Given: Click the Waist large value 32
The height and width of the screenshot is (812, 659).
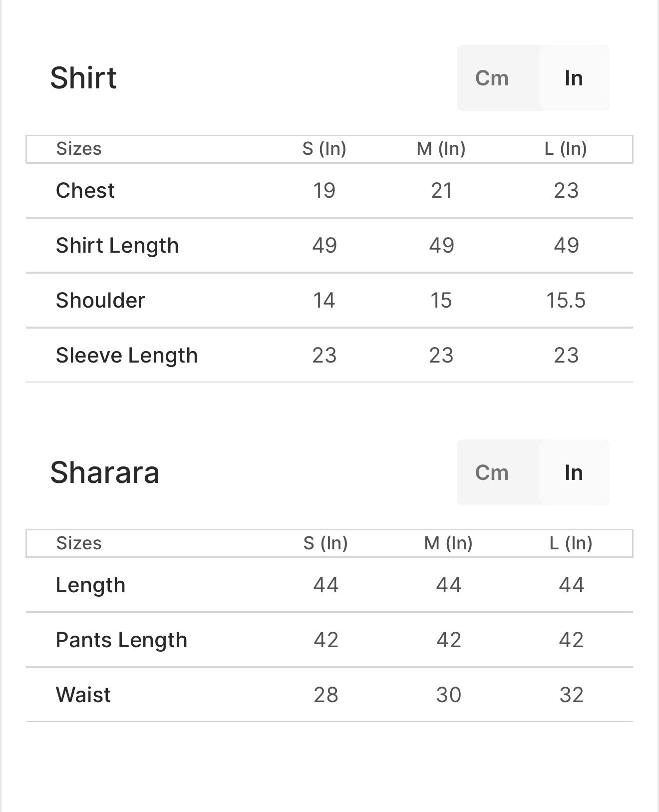Looking at the screenshot, I should (x=571, y=695).
